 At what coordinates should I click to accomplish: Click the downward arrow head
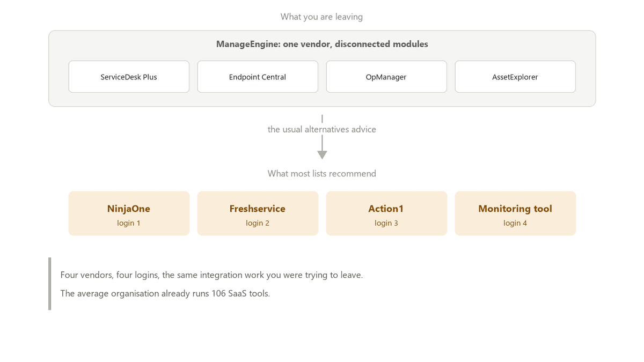pos(322,155)
